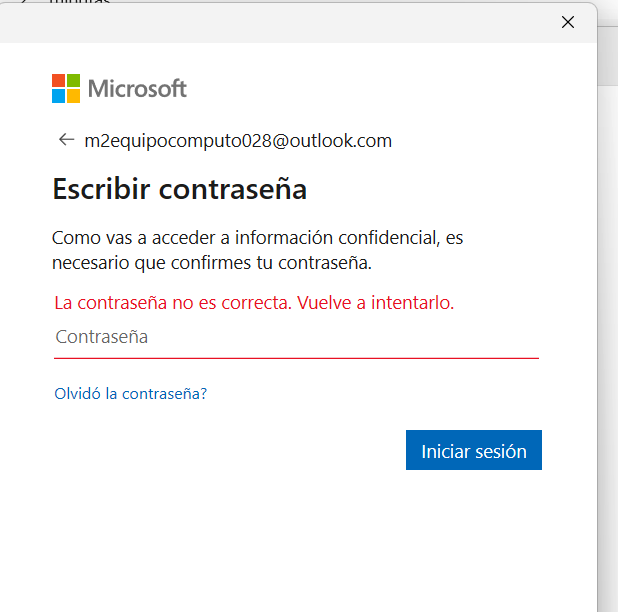618x612 pixels.
Task: Click partially hidden text above the dialog
Action: pyautogui.click(x=80, y=3)
